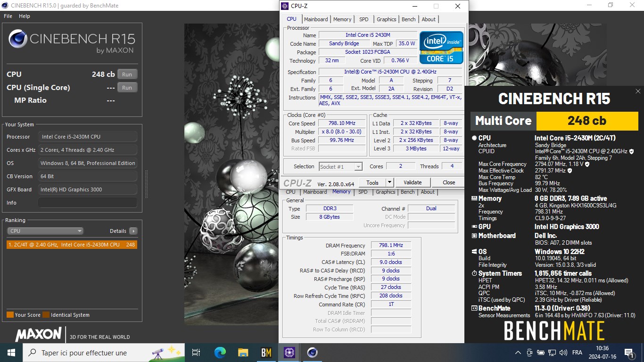Click the Core Speed 798.10 MHz value
Image resolution: width=644 pixels, height=362 pixels.
(x=342, y=123)
